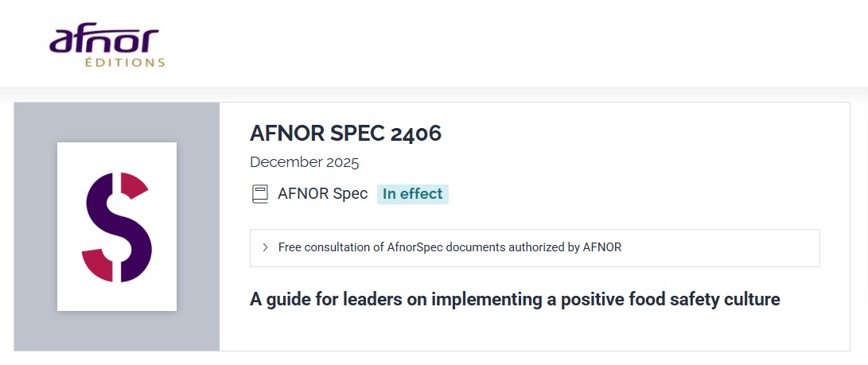Click the white header bar right of the logo
The width and height of the screenshot is (868, 365).
pos(517,44)
